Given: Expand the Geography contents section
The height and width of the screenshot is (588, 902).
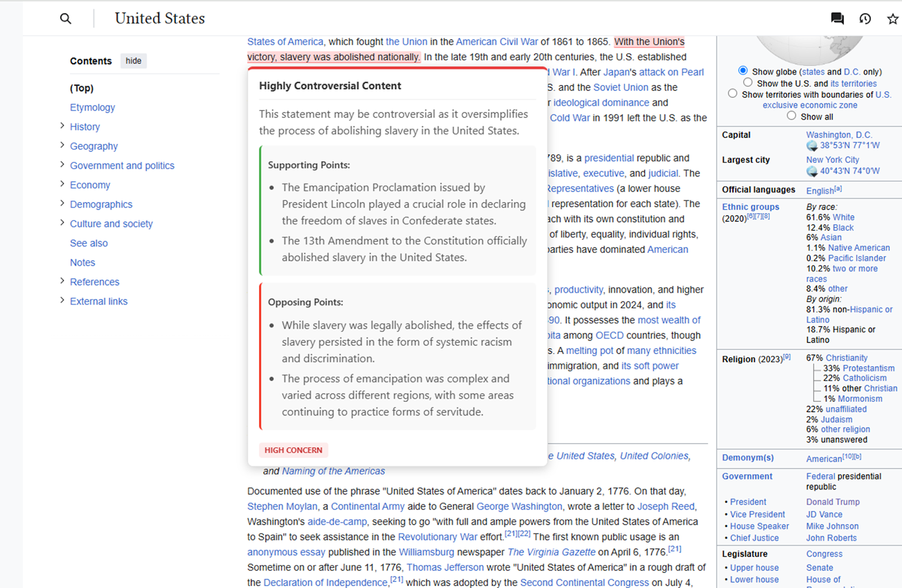Looking at the screenshot, I should click(62, 145).
